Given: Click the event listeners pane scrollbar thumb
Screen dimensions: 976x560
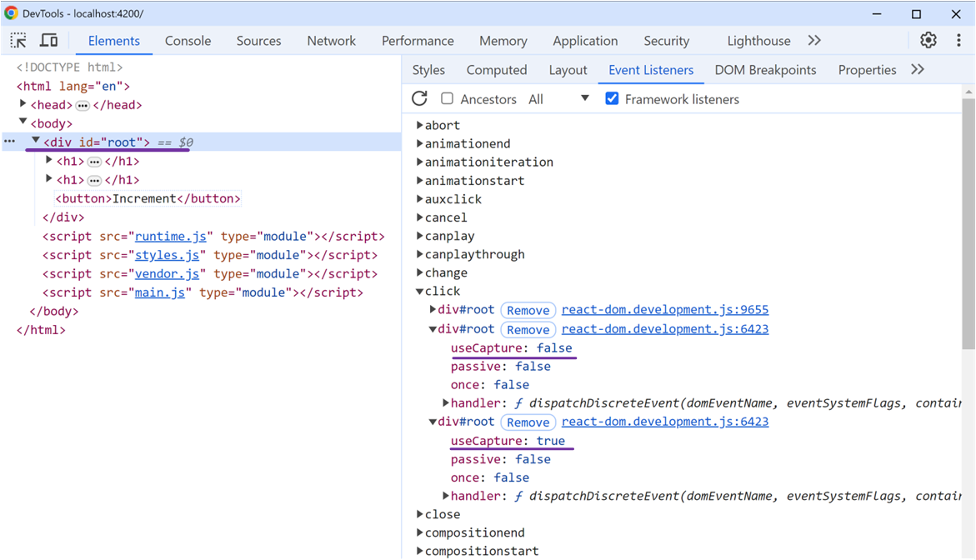Looking at the screenshot, I should [968, 222].
